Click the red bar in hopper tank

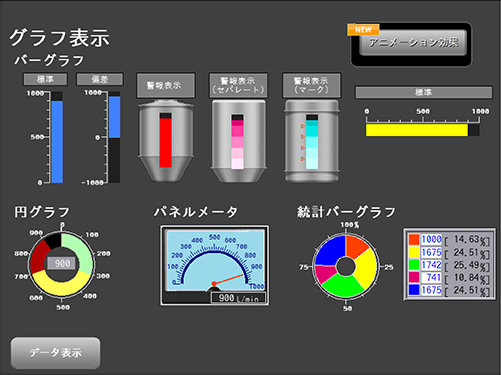(x=165, y=143)
